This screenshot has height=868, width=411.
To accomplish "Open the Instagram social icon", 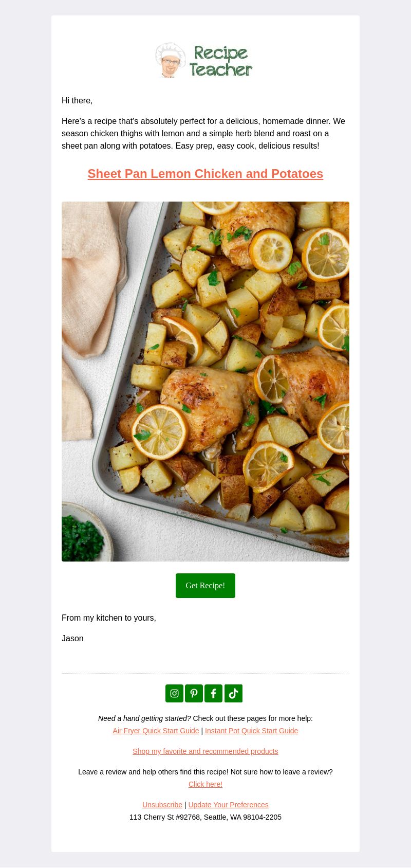I will (x=174, y=693).
